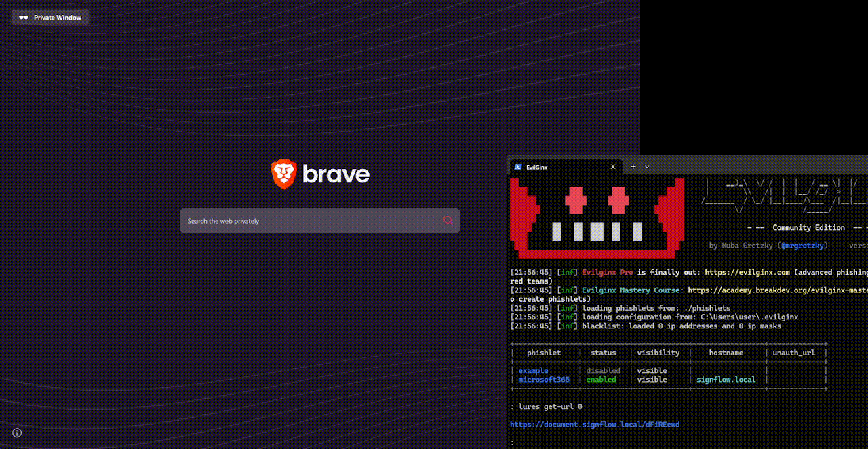
Task: Open the info icon at Brave's bottom-left
Action: click(17, 433)
